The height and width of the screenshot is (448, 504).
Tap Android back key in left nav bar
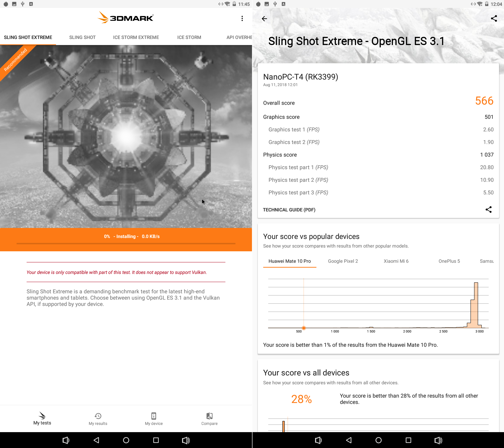coord(96,440)
